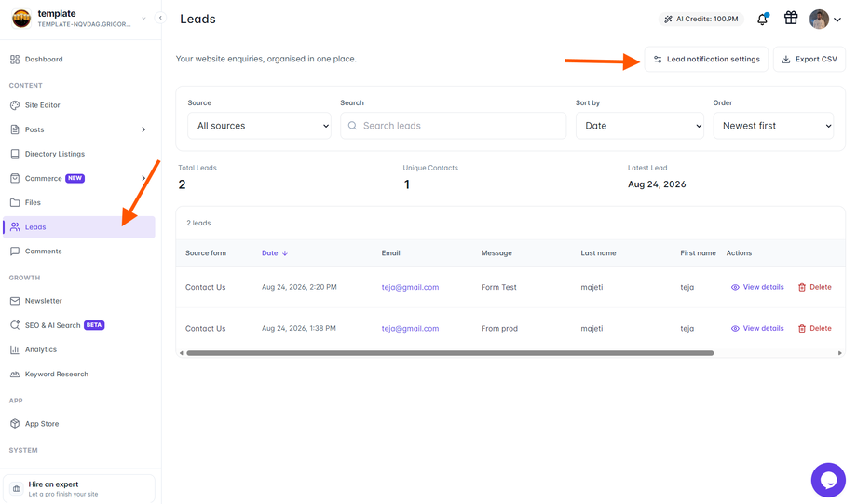Delete the From prod lead
Viewport: 857px width, 504px height.
(815, 329)
